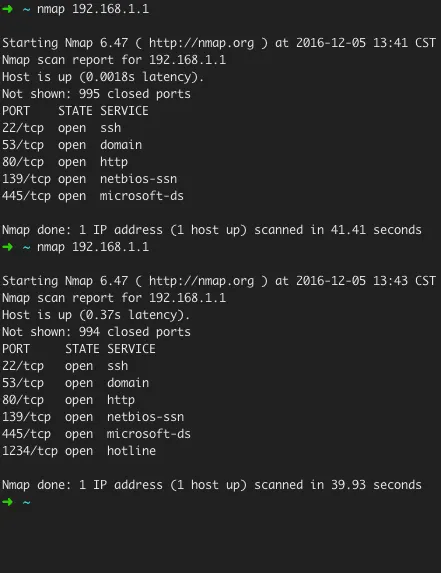
Task: Click 'Host is up (0.0018s latency)' line
Action: point(103,77)
